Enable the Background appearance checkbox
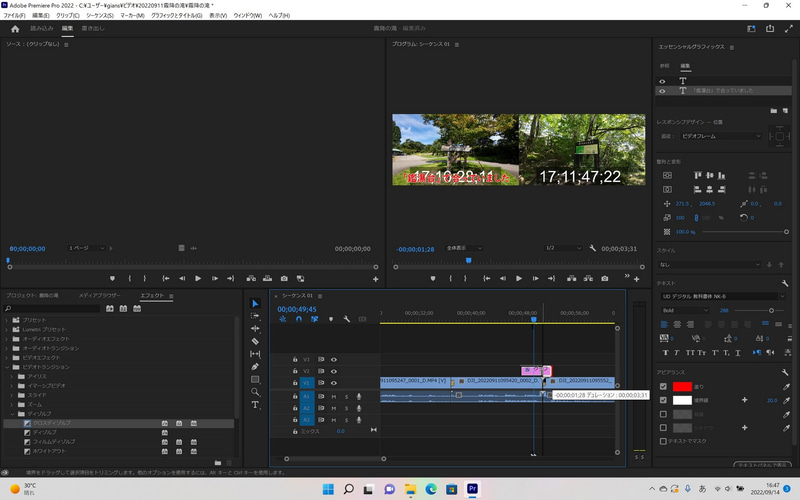Image resolution: width=800 pixels, height=500 pixels. pyautogui.click(x=663, y=414)
